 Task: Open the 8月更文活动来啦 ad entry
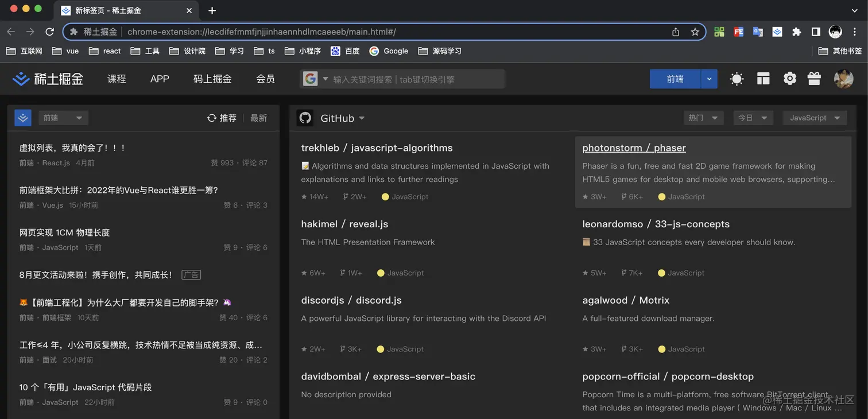click(x=95, y=275)
